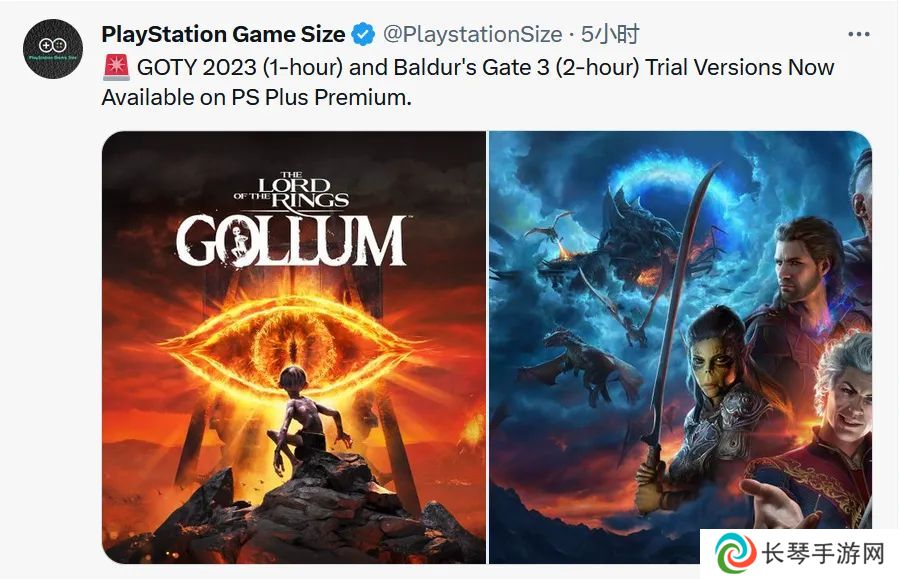The image size is (900, 579).
Task: Click the 长琴手游网 watermark text
Action: click(x=823, y=554)
